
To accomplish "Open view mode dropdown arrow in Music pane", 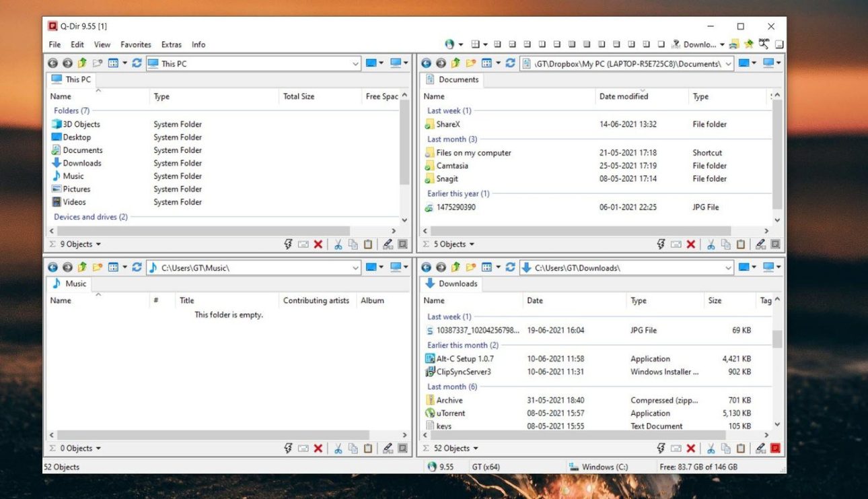I will point(124,267).
